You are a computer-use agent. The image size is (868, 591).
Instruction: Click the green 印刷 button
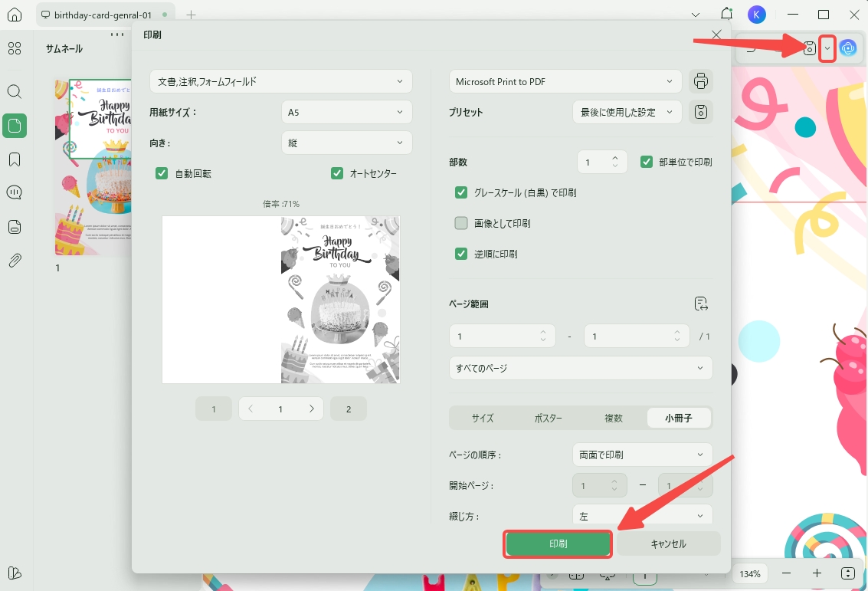(x=558, y=543)
